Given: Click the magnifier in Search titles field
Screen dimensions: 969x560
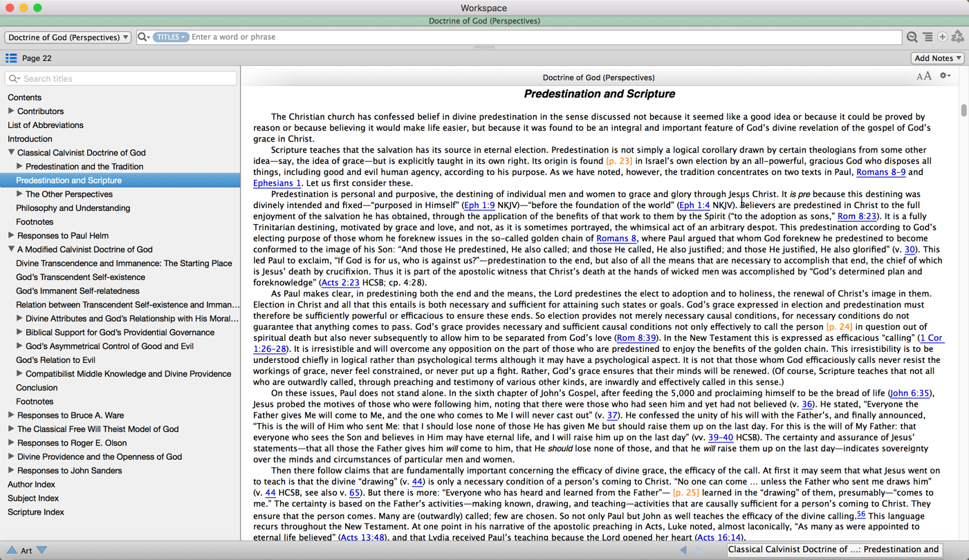Looking at the screenshot, I should click(x=14, y=79).
